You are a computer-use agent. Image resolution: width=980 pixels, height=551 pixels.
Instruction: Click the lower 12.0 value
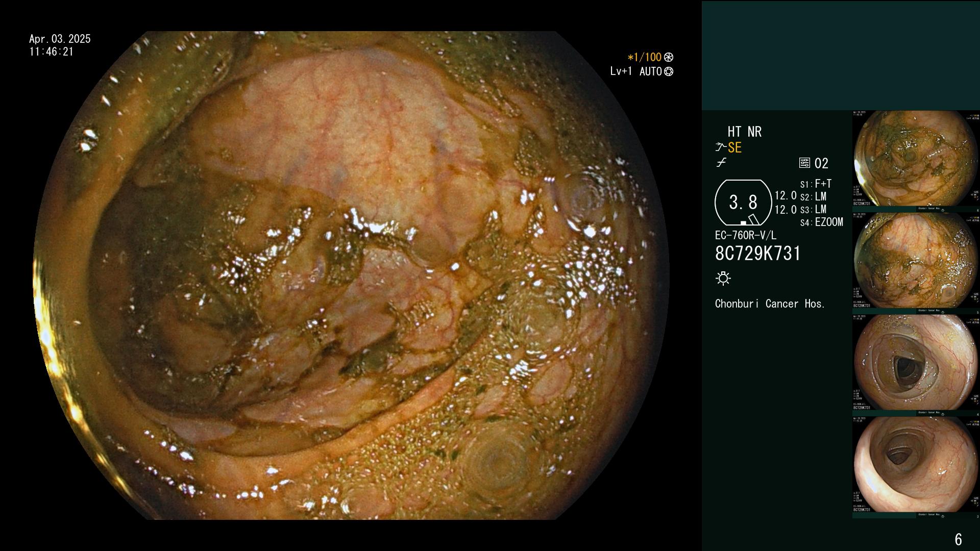786,210
